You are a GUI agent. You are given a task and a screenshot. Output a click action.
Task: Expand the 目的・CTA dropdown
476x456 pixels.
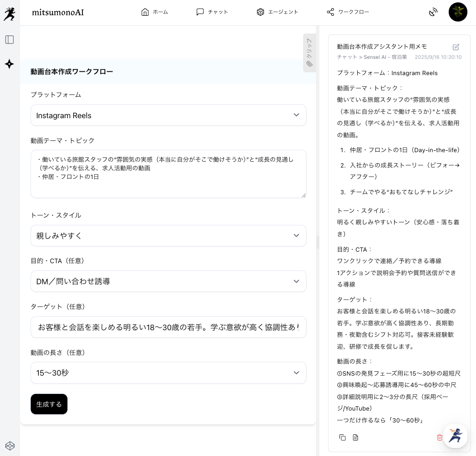(168, 281)
